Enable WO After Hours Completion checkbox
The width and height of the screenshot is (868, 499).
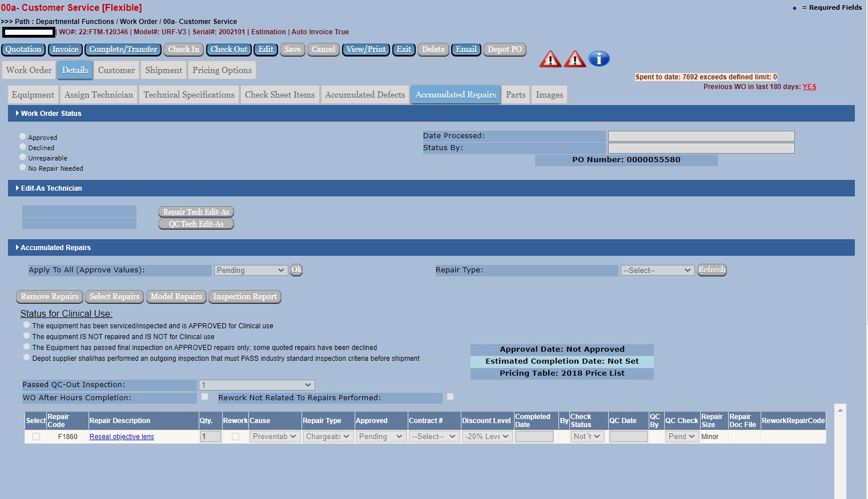click(x=204, y=397)
